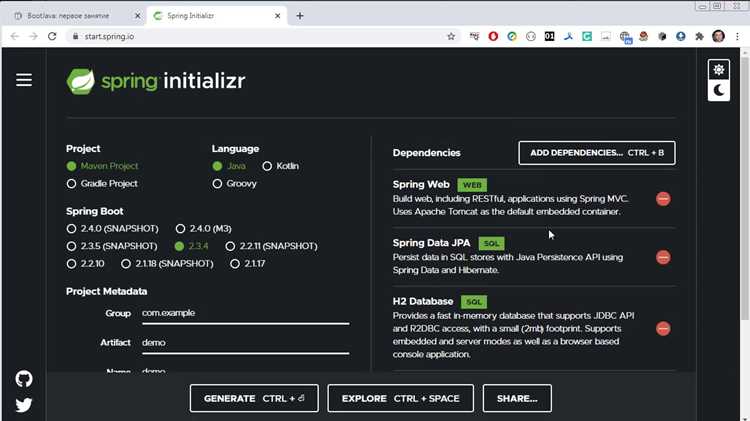
Task: Open the Chrome profile avatar
Action: coord(718,36)
